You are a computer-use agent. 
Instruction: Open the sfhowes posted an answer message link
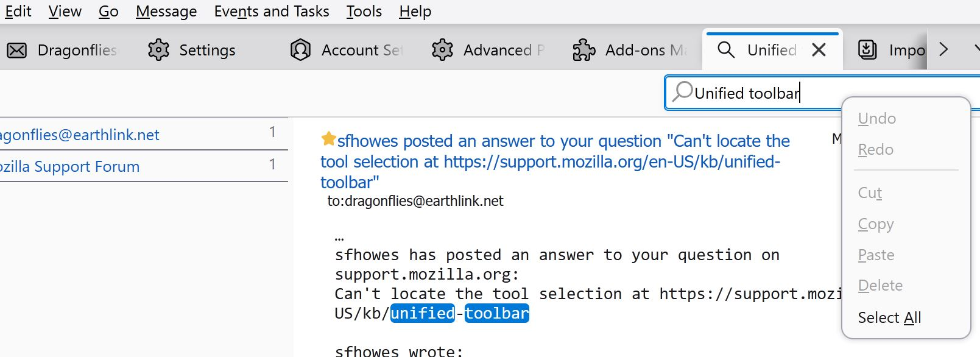click(x=555, y=161)
